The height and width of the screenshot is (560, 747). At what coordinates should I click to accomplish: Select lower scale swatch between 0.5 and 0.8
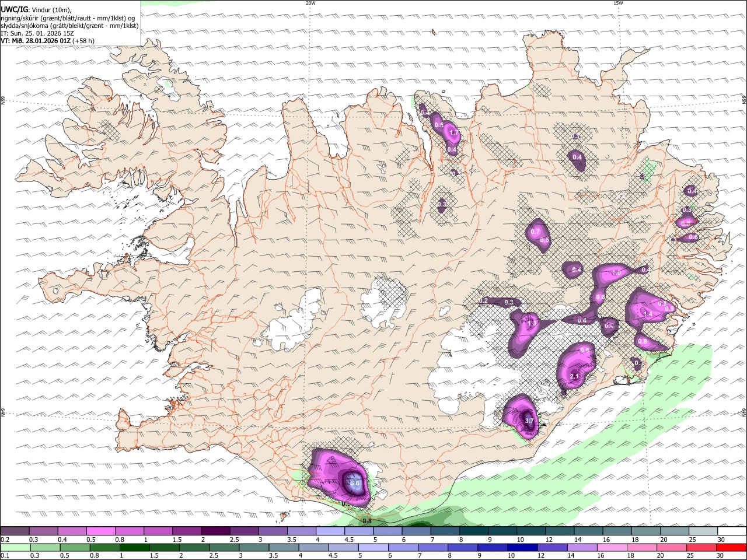point(75,547)
